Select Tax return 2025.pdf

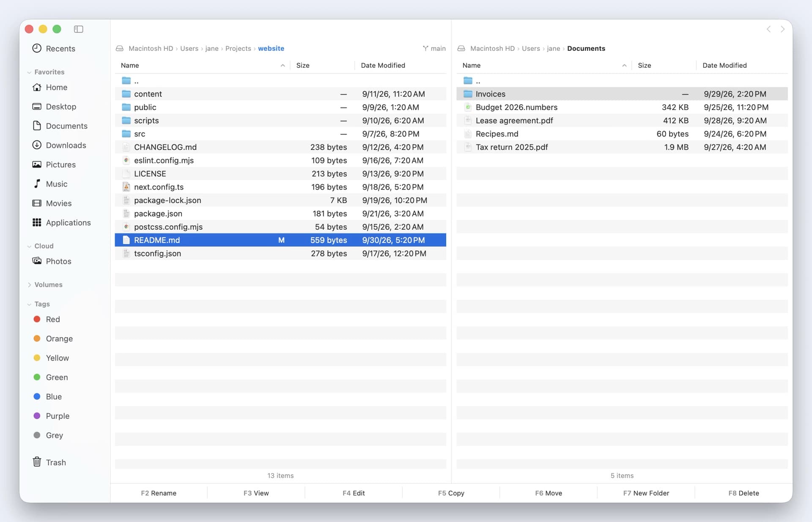pyautogui.click(x=622, y=147)
